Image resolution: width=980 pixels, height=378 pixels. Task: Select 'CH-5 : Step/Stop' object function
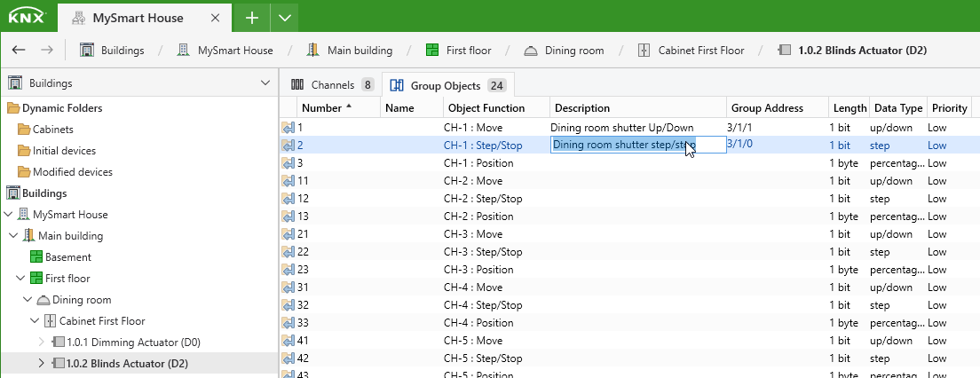(483, 358)
